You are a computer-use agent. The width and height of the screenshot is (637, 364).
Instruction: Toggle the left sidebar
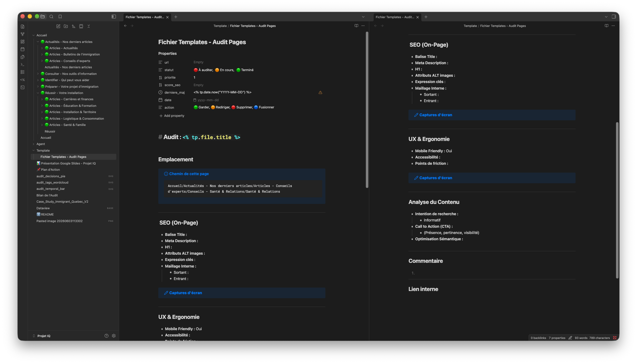pos(114,17)
